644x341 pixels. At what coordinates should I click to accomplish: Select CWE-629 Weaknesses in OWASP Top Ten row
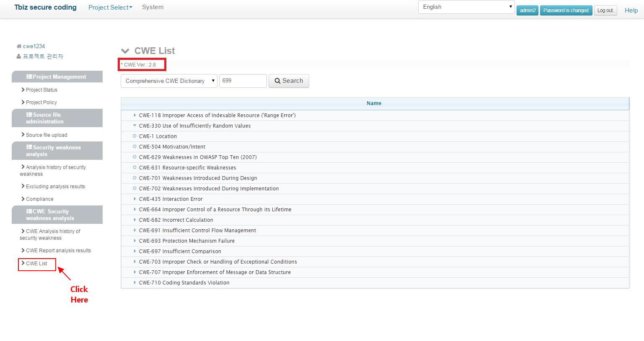click(x=375, y=157)
